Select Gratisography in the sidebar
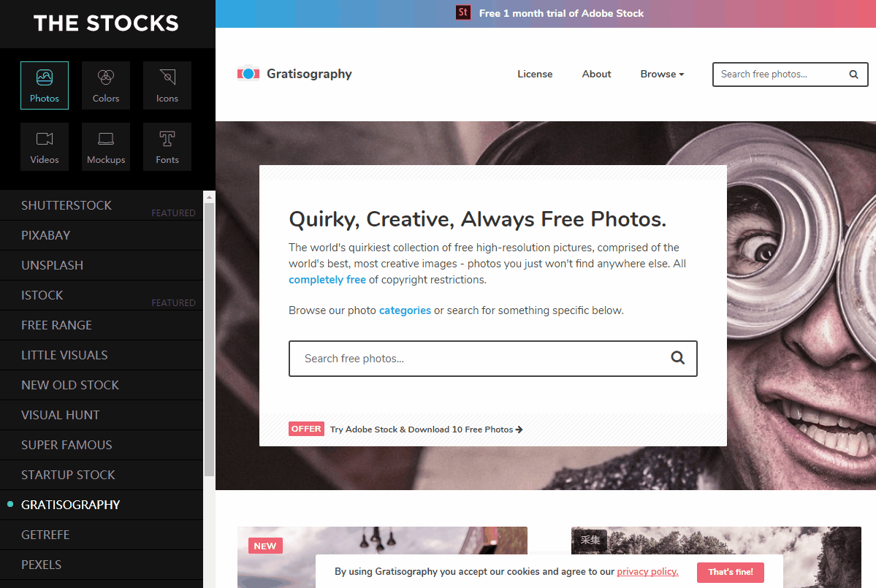Viewport: 876px width, 588px height. click(x=102, y=505)
